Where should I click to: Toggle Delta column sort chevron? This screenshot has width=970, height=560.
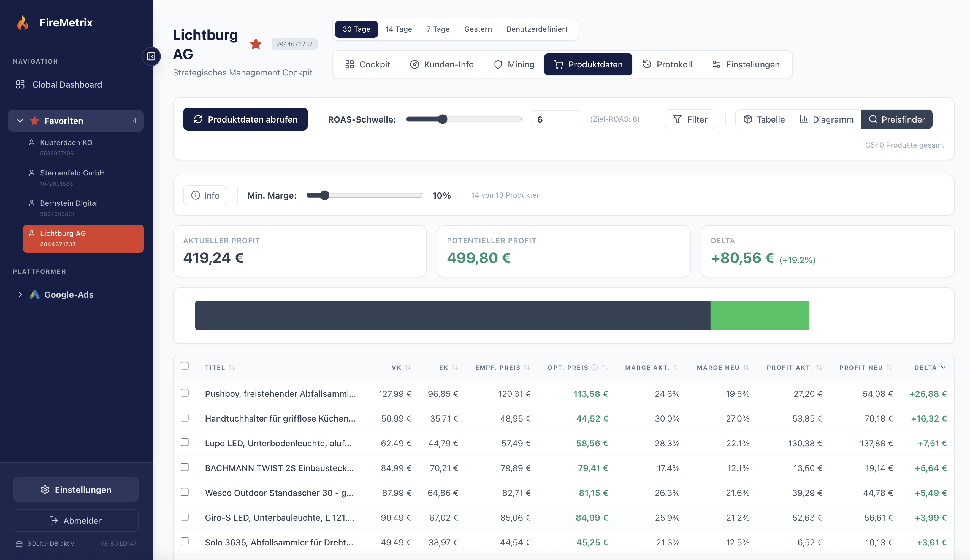tap(943, 367)
